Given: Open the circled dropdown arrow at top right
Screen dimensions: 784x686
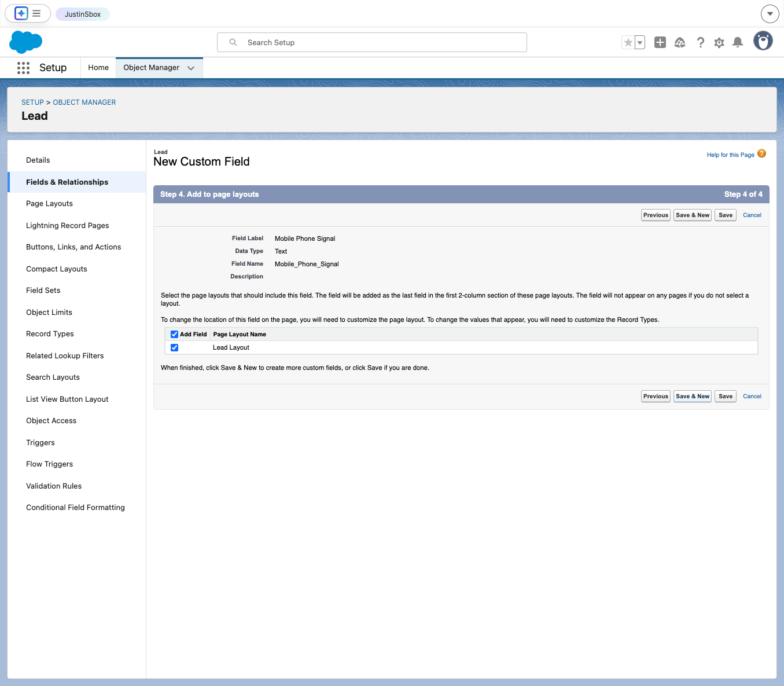Looking at the screenshot, I should 770,13.
